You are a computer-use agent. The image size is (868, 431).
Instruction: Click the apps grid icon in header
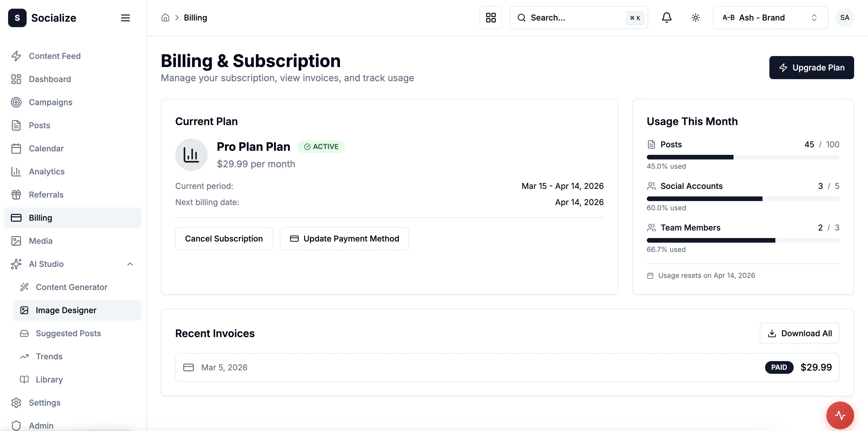491,18
